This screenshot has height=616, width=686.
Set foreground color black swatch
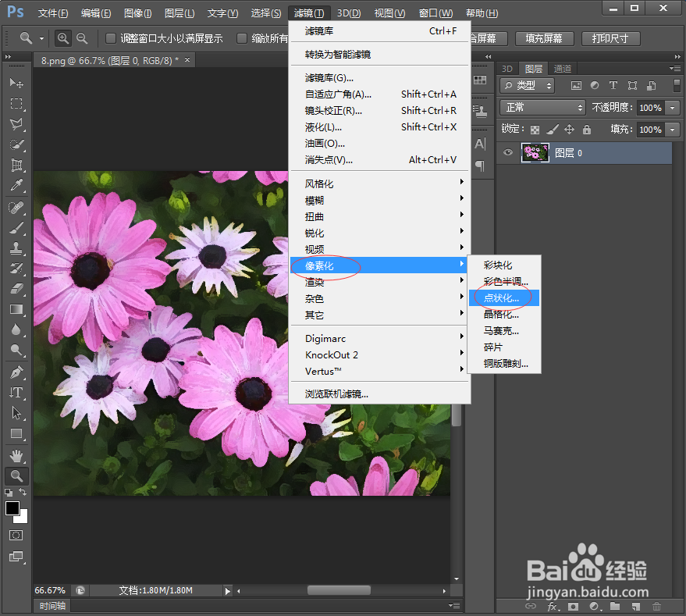point(12,507)
